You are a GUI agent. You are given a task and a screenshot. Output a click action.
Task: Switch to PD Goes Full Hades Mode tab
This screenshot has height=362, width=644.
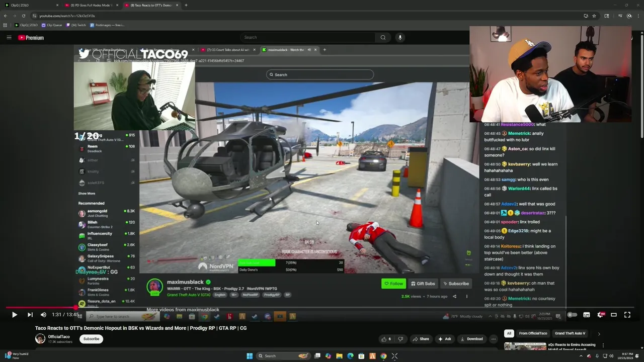92,5
